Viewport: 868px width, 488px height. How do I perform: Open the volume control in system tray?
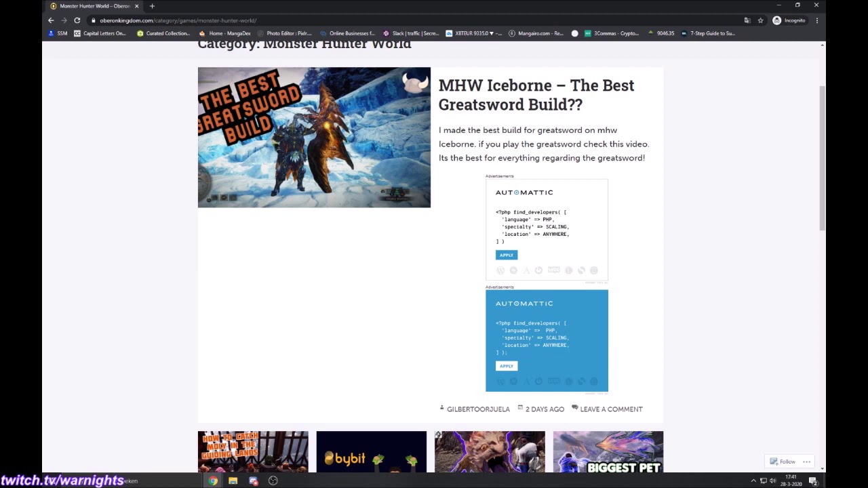pyautogui.click(x=772, y=481)
